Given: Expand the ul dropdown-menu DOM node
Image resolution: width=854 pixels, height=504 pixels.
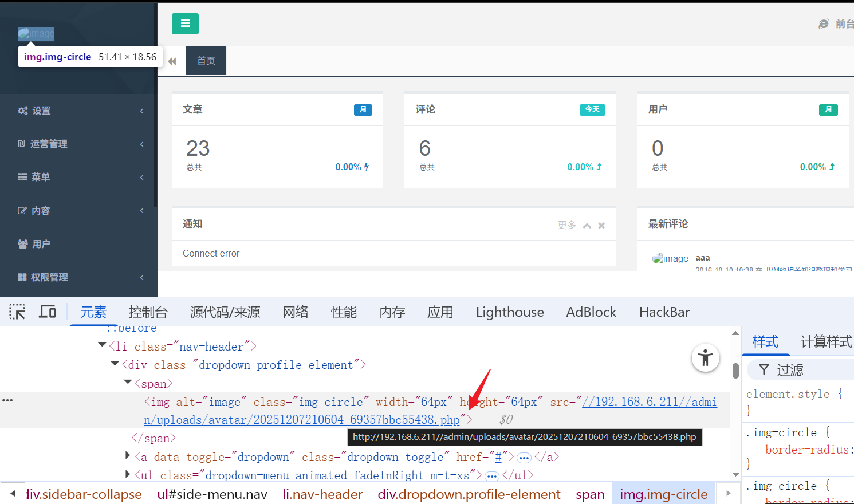Looking at the screenshot, I should click(x=128, y=474).
